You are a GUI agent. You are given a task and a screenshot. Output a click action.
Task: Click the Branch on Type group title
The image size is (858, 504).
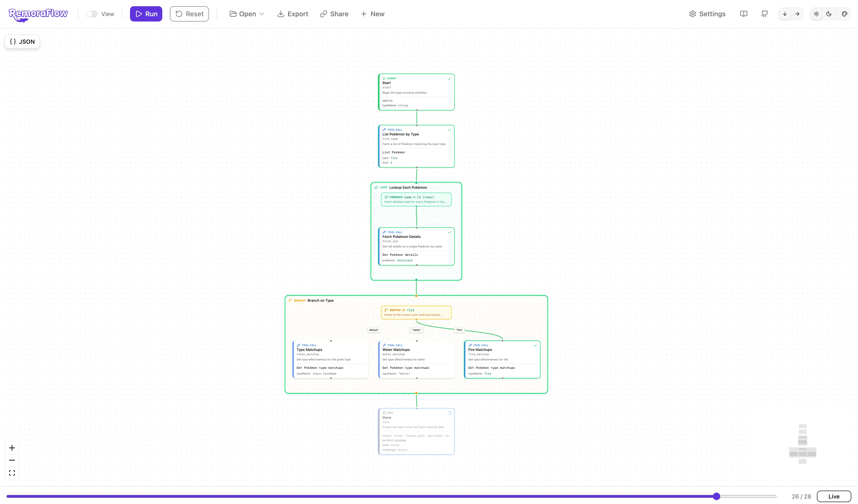tap(320, 300)
